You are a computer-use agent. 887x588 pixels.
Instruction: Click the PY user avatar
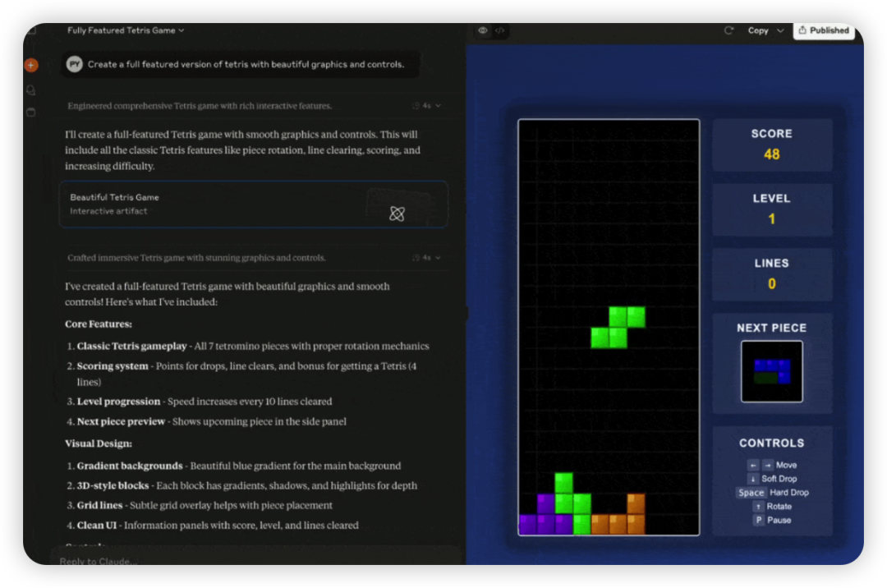(x=75, y=64)
